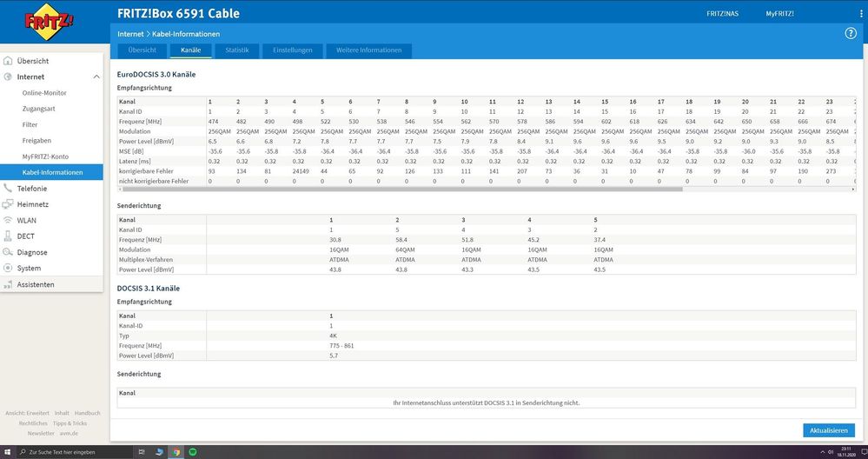
Task: Open the avm.de footer link
Action: click(x=69, y=433)
